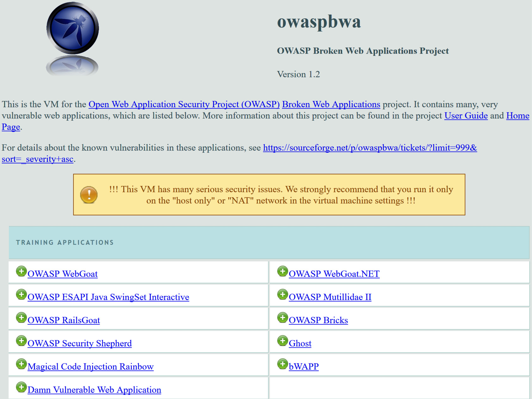Expand the plus icon beside OWASP WebGoat
Viewport: 532px width, 399px height.
21,271
